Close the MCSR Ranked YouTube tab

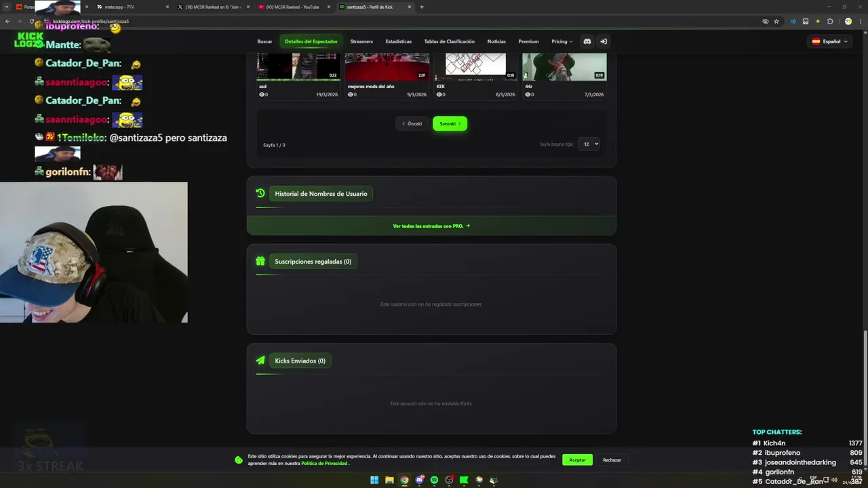pyautogui.click(x=330, y=7)
